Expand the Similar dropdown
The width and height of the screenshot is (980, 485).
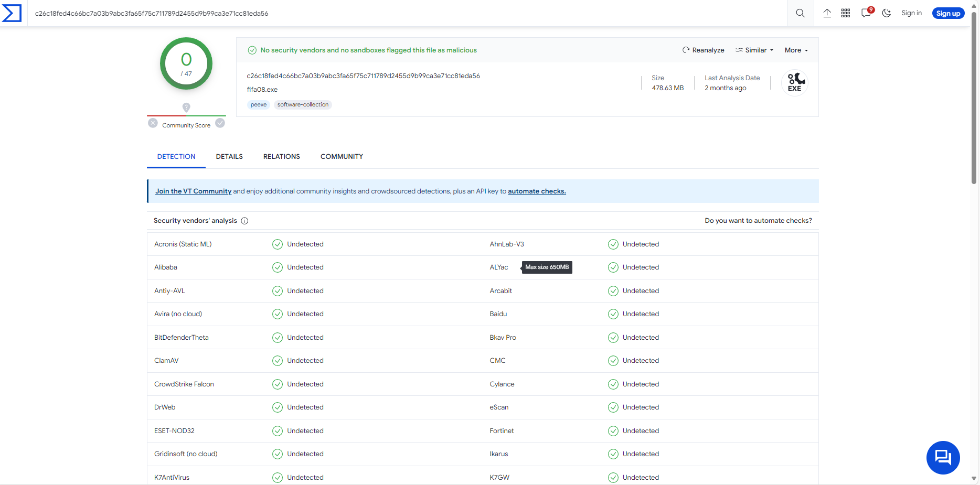tap(755, 50)
